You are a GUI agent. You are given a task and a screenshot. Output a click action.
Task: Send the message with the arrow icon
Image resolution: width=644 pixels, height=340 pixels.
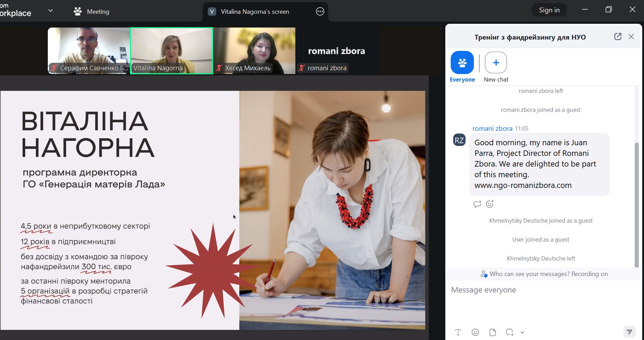(629, 332)
